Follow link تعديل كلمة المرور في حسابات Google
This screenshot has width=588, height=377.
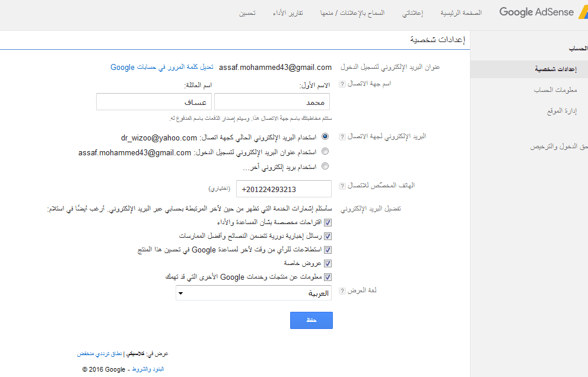point(161,67)
